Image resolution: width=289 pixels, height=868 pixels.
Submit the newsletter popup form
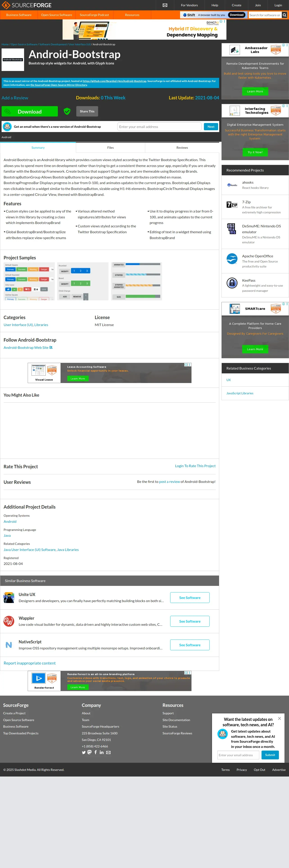tap(270, 755)
